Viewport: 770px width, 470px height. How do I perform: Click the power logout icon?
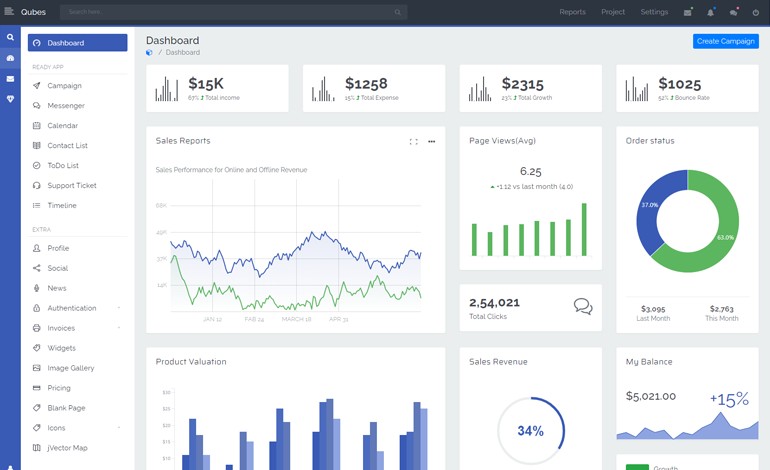[x=755, y=12]
